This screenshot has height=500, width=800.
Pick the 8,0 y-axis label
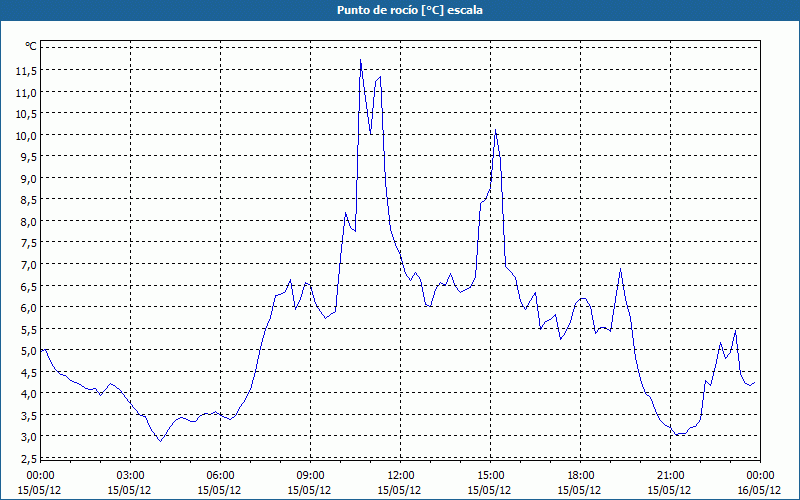tap(29, 221)
